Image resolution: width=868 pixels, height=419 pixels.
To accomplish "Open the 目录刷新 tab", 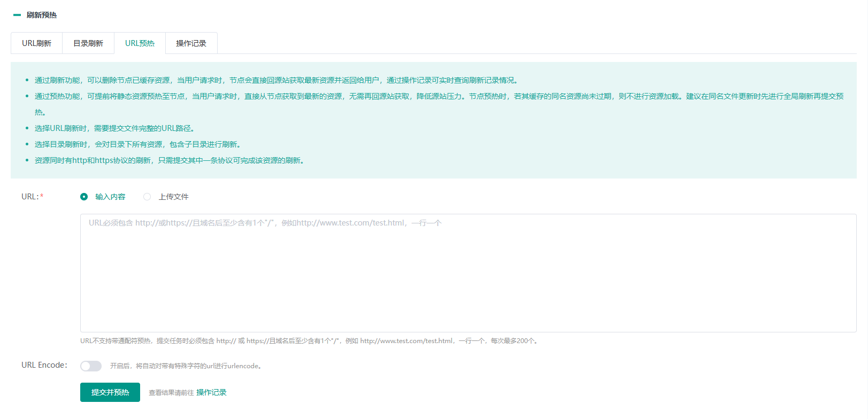I will (x=88, y=43).
